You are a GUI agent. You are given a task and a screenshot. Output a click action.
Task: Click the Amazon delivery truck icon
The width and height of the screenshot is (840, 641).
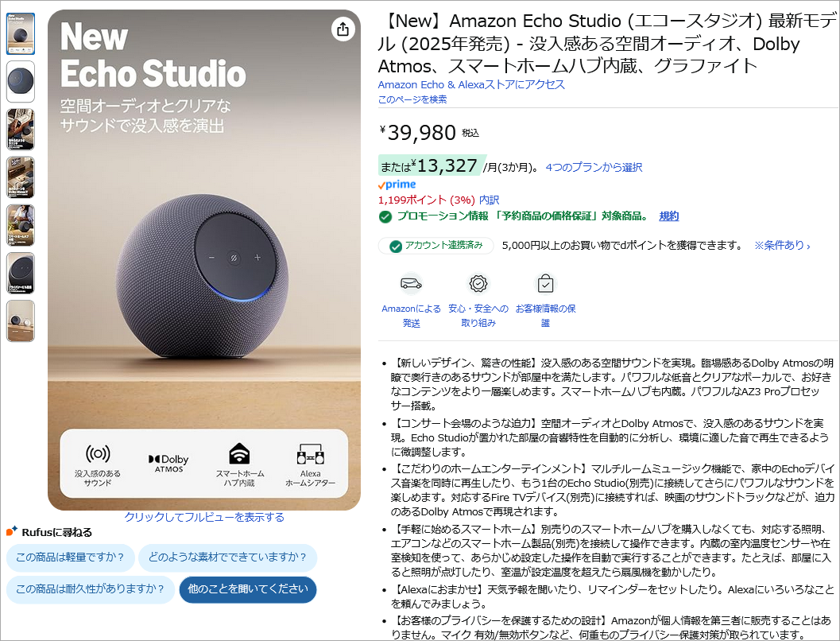pos(411,283)
